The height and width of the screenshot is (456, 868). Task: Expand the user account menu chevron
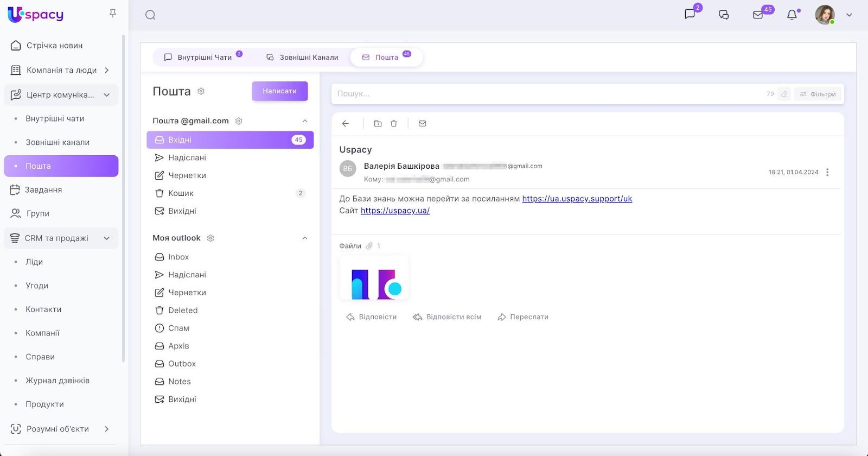pos(850,15)
